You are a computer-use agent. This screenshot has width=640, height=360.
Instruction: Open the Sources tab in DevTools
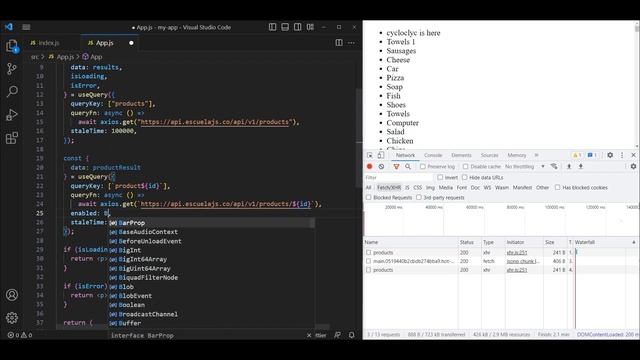tap(489, 155)
